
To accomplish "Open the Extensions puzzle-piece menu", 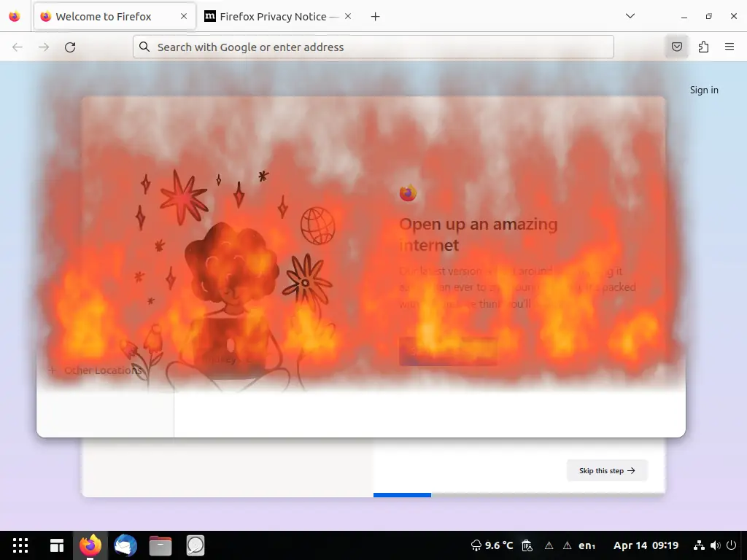I will [x=703, y=47].
